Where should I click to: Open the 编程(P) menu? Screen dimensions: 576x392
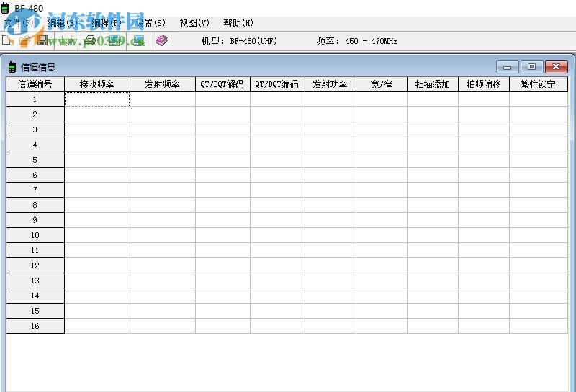coord(107,23)
